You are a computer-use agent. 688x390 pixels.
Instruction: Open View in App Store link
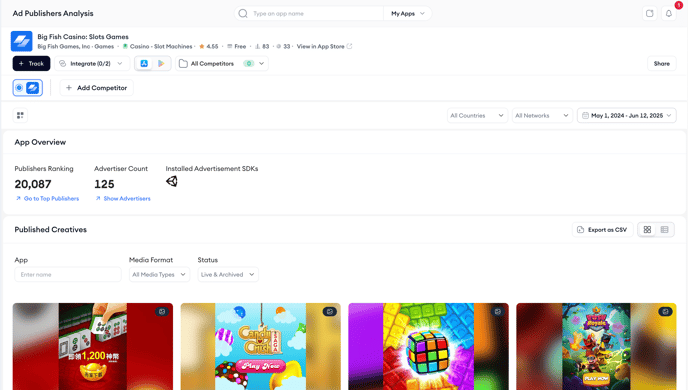tap(324, 47)
